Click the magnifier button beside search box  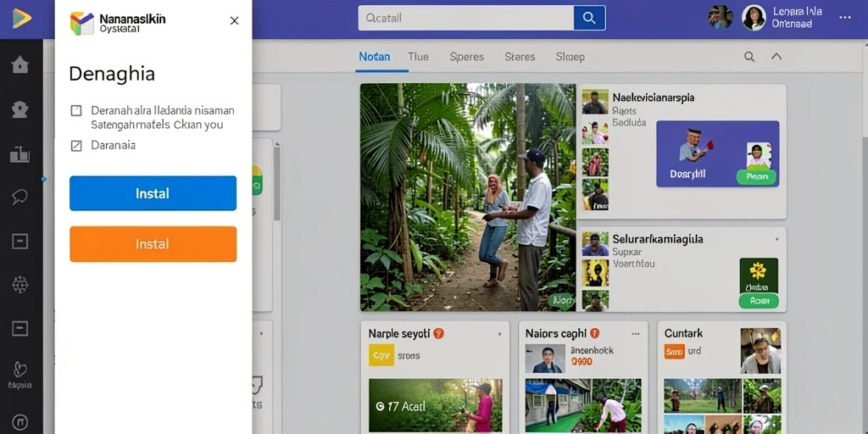tap(589, 18)
